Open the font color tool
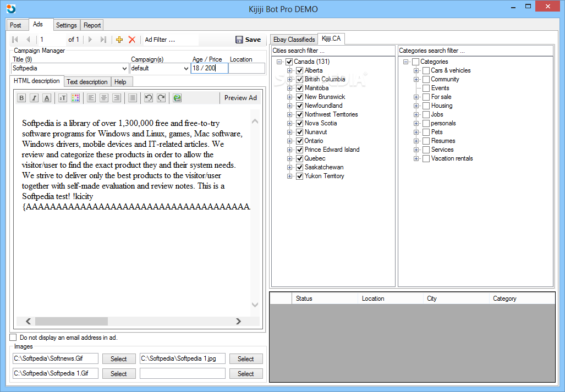 pyautogui.click(x=47, y=98)
